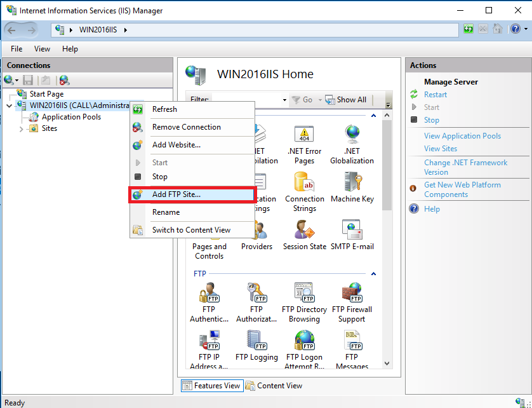This screenshot has width=532, height=408.
Task: Click the save connections disk icon
Action: (x=28, y=80)
